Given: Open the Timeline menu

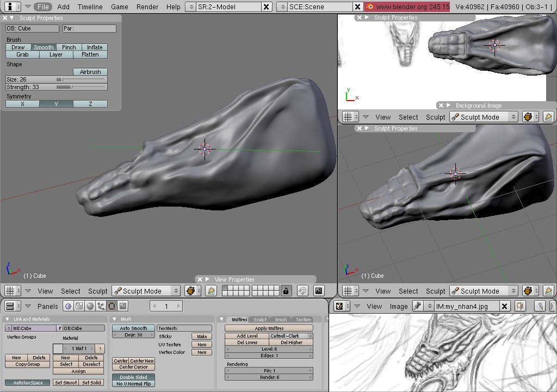Looking at the screenshot, I should click(90, 7).
